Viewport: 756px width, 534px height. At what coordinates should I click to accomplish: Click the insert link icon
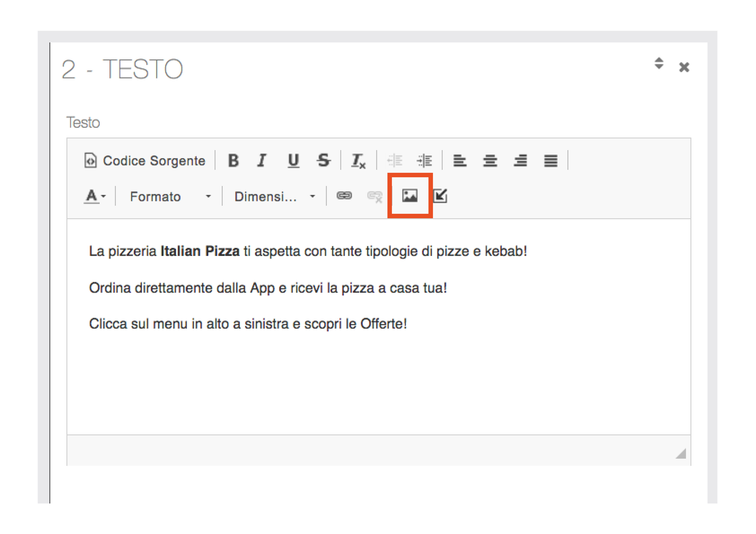pos(344,196)
